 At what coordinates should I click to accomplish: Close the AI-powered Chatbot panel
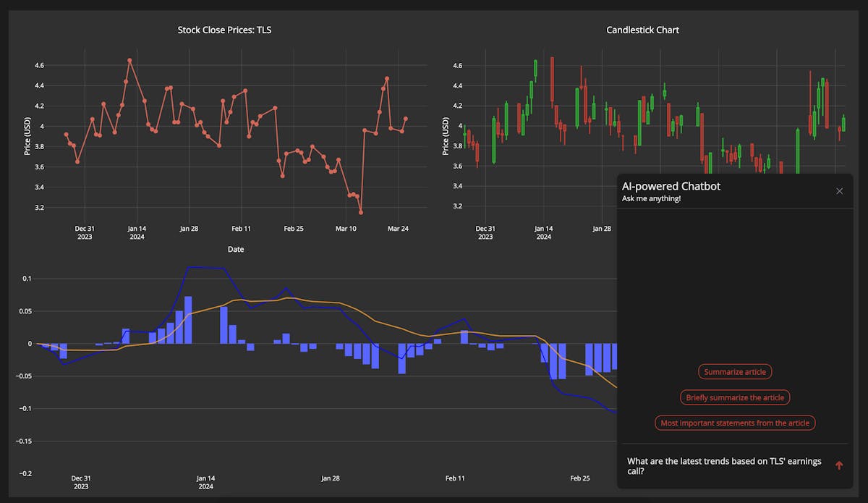point(839,191)
